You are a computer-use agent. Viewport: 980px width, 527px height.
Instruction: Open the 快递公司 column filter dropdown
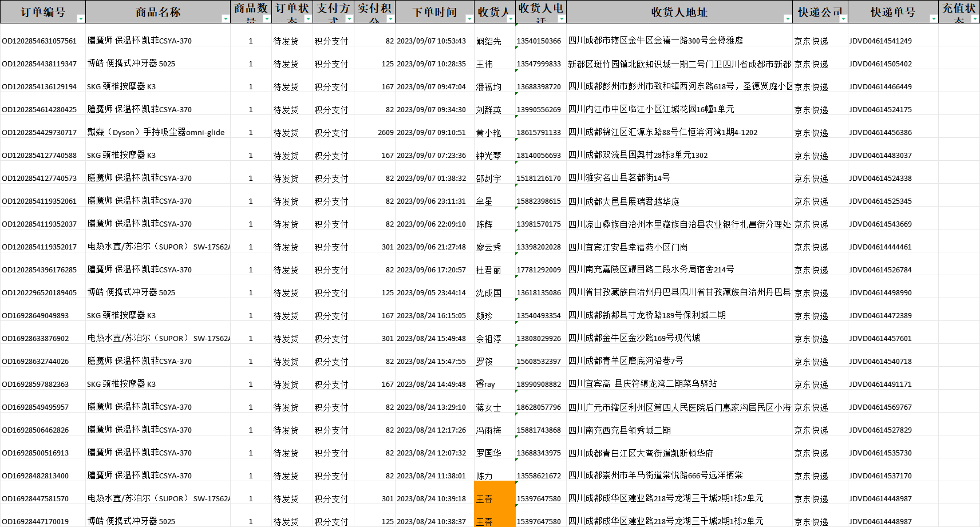tap(843, 19)
